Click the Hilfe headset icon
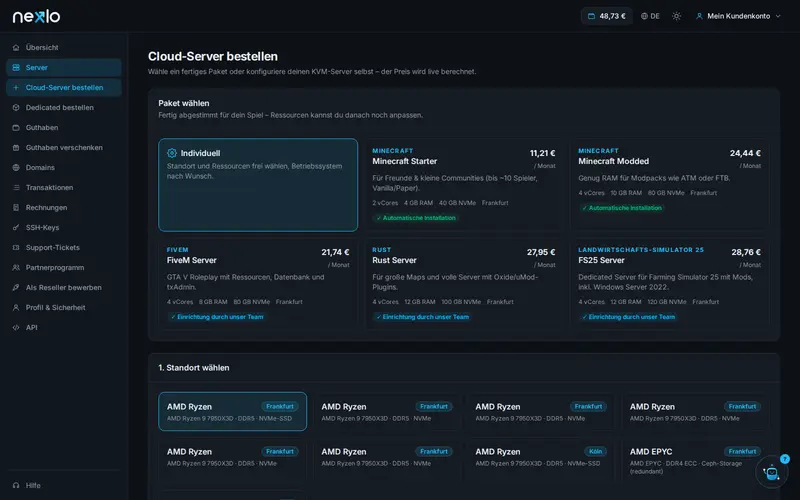Screen dimensions: 800x500 (16, 485)
